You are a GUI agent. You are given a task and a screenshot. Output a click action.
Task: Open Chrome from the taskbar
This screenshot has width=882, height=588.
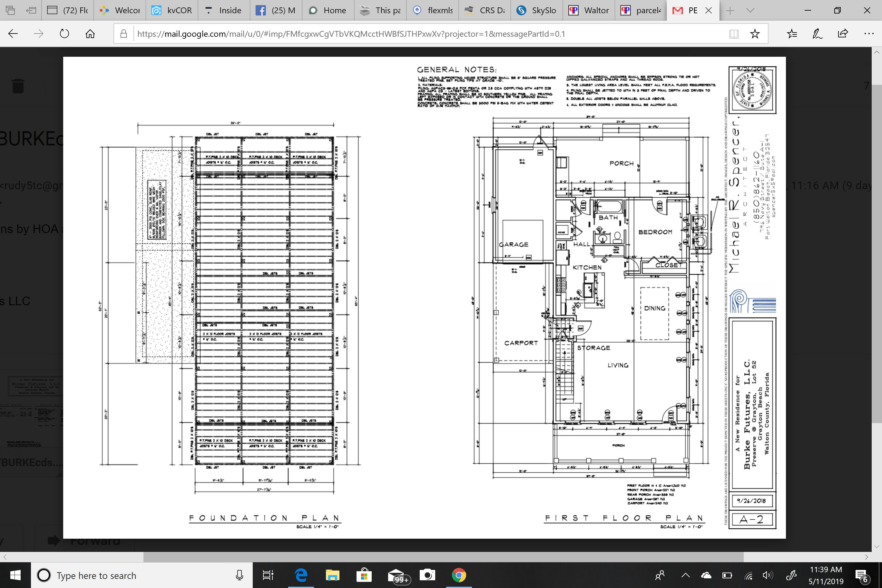(x=459, y=575)
